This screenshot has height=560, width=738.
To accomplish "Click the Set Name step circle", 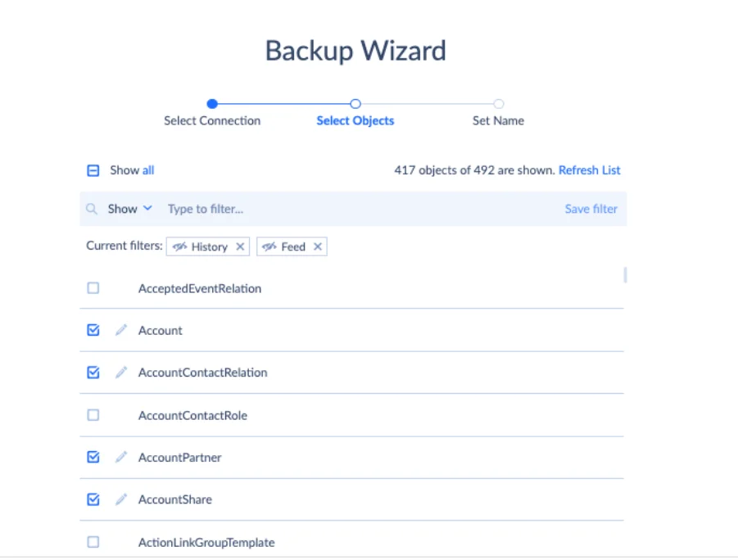I will (x=499, y=103).
